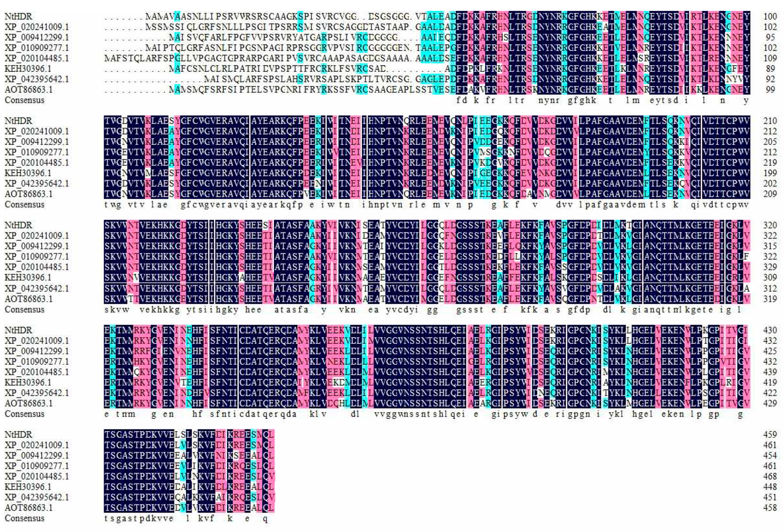Click the end position number 219
Viewport: 784px width, 532px height.
pyautogui.click(x=770, y=162)
